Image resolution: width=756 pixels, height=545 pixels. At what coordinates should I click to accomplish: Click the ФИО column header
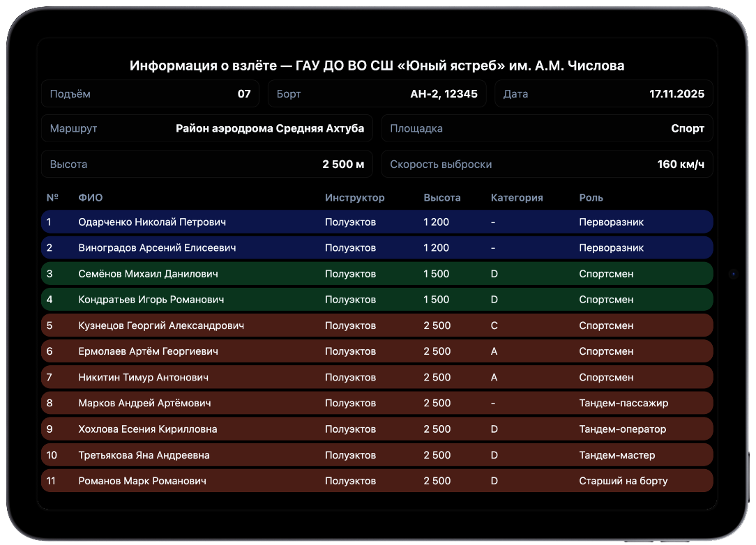(x=91, y=197)
